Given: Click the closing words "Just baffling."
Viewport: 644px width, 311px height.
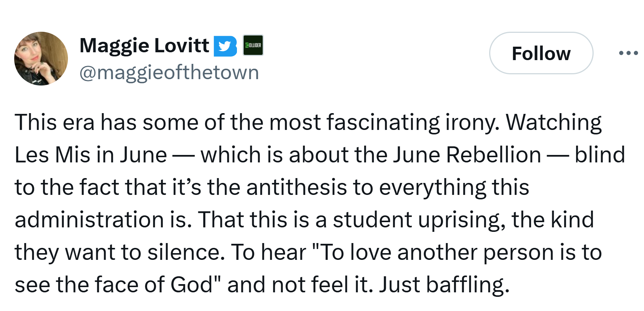Looking at the screenshot, I should pyautogui.click(x=444, y=284).
